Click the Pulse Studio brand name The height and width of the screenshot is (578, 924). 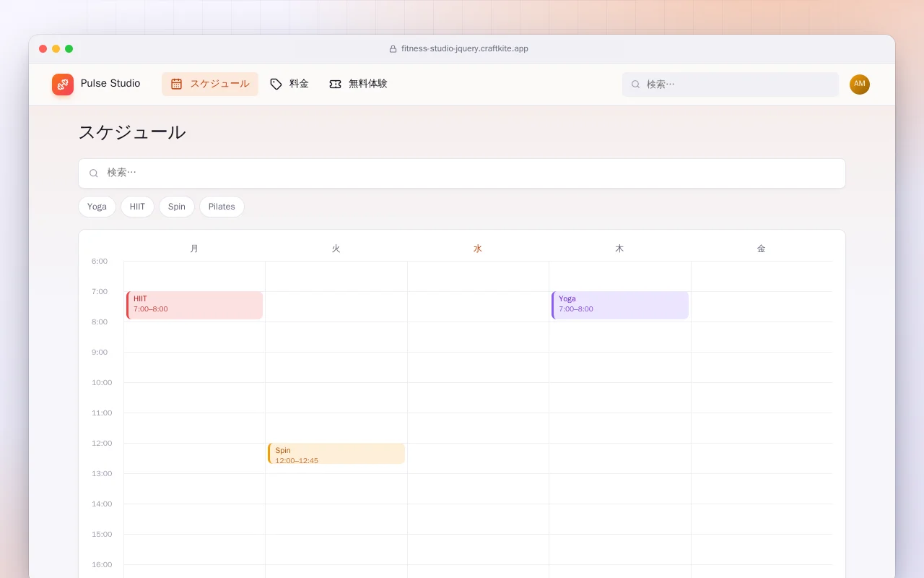click(110, 84)
